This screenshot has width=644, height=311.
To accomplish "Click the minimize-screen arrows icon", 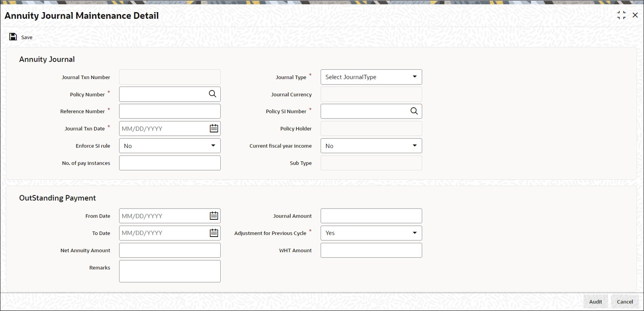I will 621,15.
